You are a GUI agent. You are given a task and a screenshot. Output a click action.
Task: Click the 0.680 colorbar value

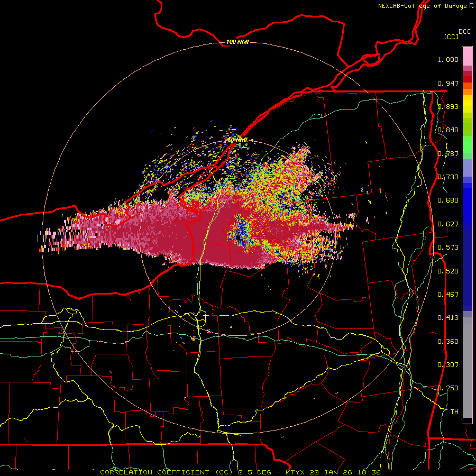(x=448, y=200)
